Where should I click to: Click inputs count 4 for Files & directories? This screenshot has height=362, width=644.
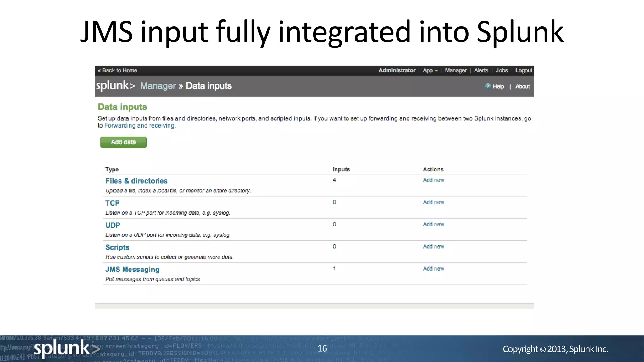pyautogui.click(x=334, y=180)
